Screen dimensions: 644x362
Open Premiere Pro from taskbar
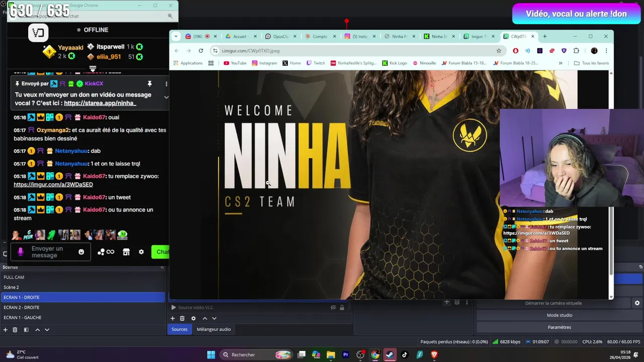[346, 355]
